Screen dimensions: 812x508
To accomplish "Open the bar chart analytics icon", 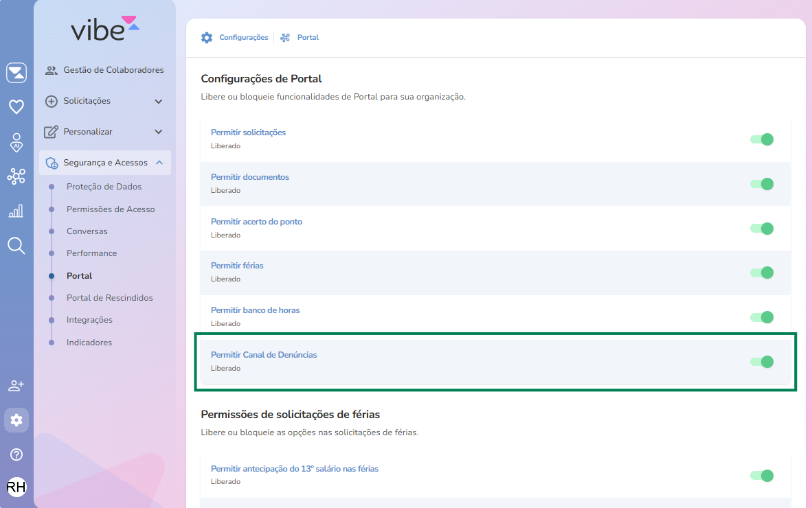I will 16,211.
